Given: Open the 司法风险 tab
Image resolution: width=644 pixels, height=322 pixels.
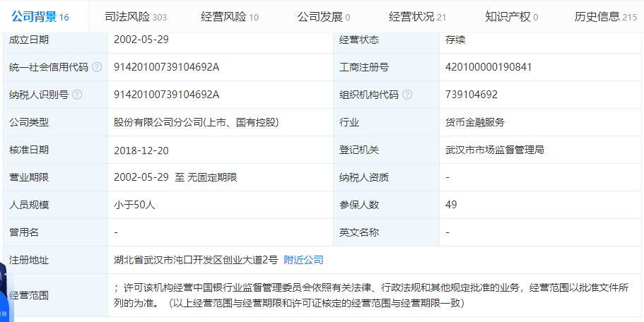Looking at the screenshot, I should point(135,16).
